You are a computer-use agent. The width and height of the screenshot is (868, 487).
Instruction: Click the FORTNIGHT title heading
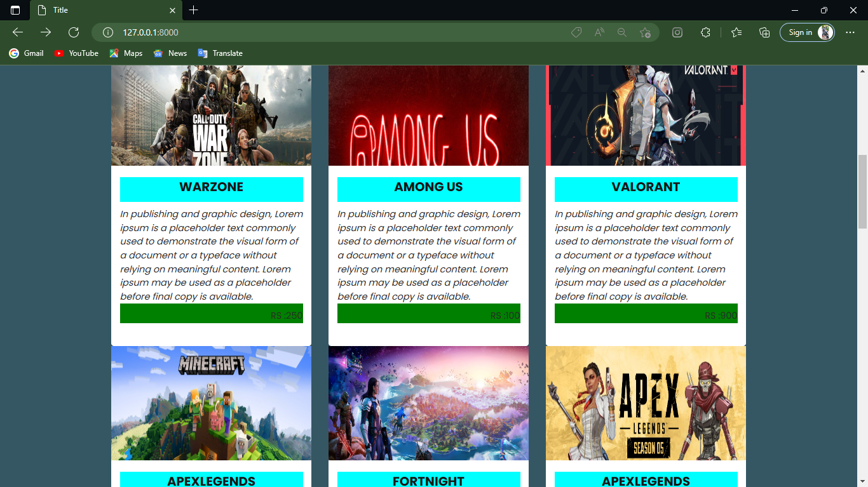[429, 480]
